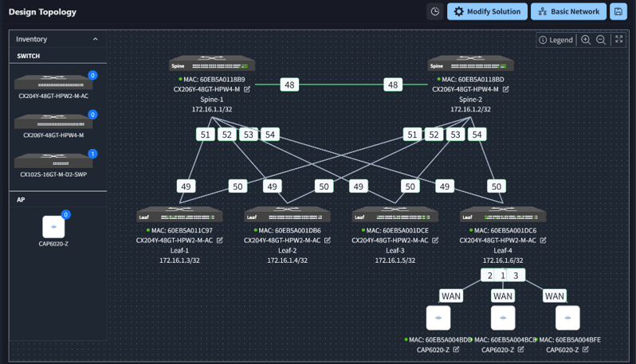The width and height of the screenshot is (636, 364).
Task: Click Spine-2 IP 172.16.1.2/32
Action: click(470, 109)
